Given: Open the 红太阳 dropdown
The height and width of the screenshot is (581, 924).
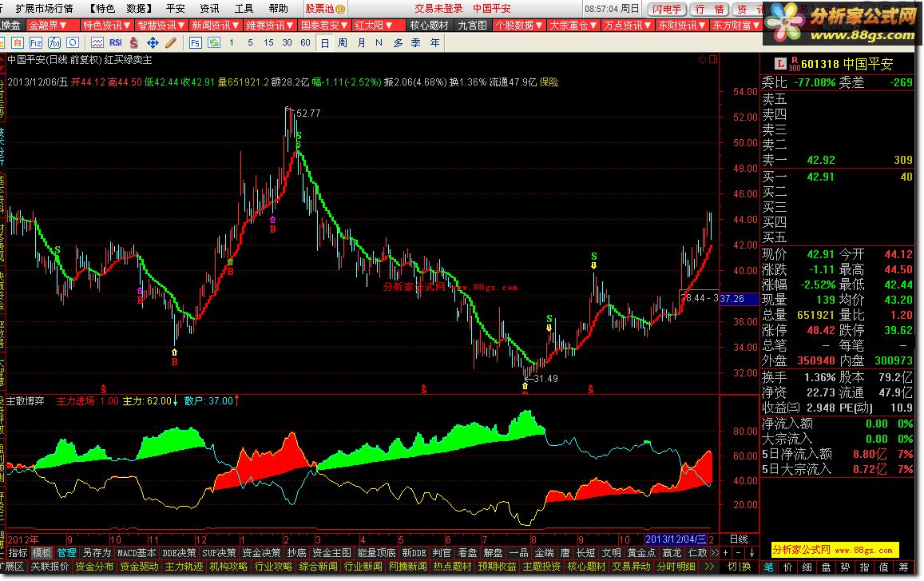Looking at the screenshot, I should (379, 26).
